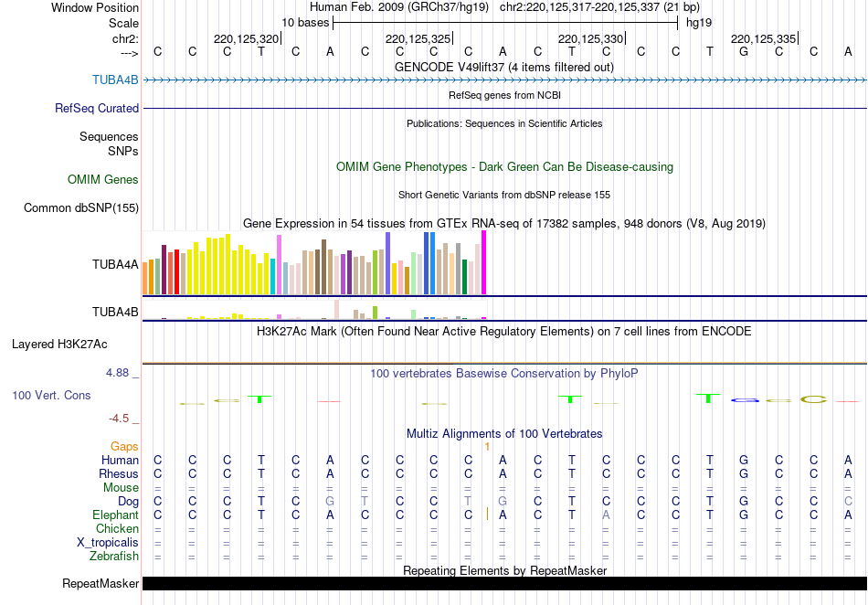Click the orange Gaps label

coord(124,446)
